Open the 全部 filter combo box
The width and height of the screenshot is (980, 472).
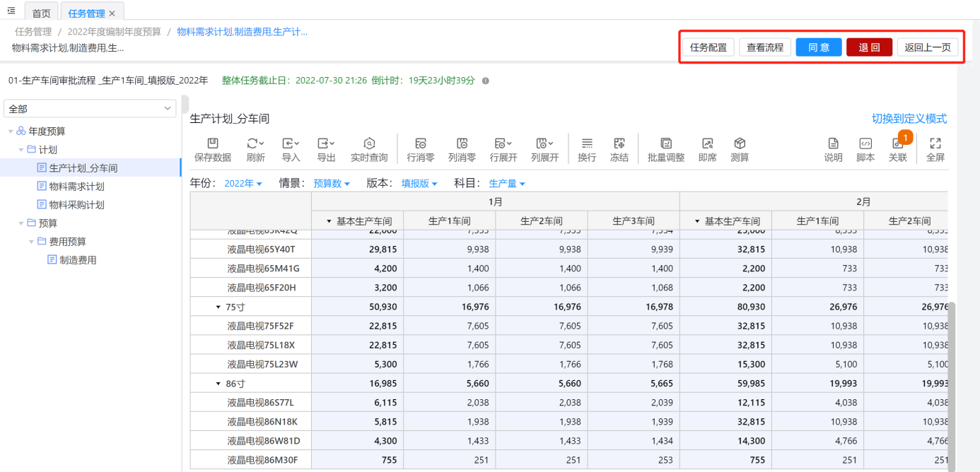click(x=90, y=109)
